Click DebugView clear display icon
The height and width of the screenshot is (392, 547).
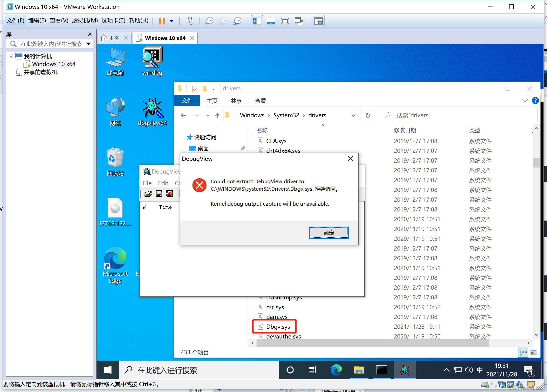pos(169,194)
